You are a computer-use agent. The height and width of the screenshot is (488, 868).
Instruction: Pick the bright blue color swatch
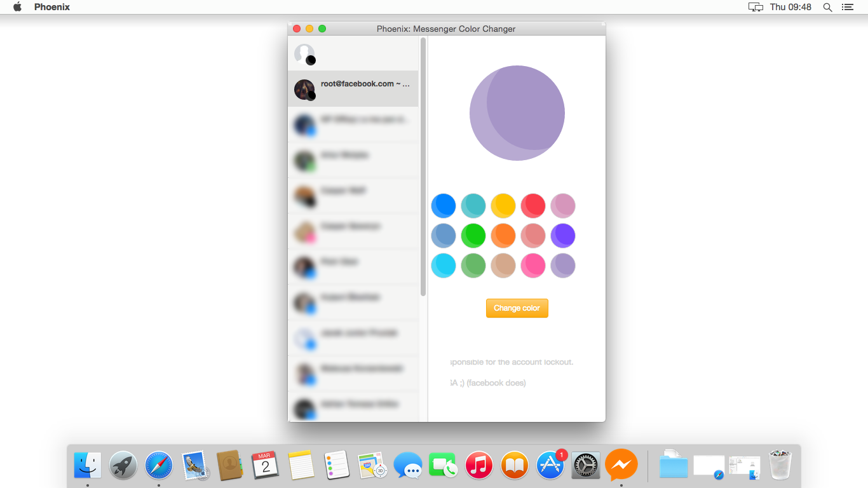point(444,206)
